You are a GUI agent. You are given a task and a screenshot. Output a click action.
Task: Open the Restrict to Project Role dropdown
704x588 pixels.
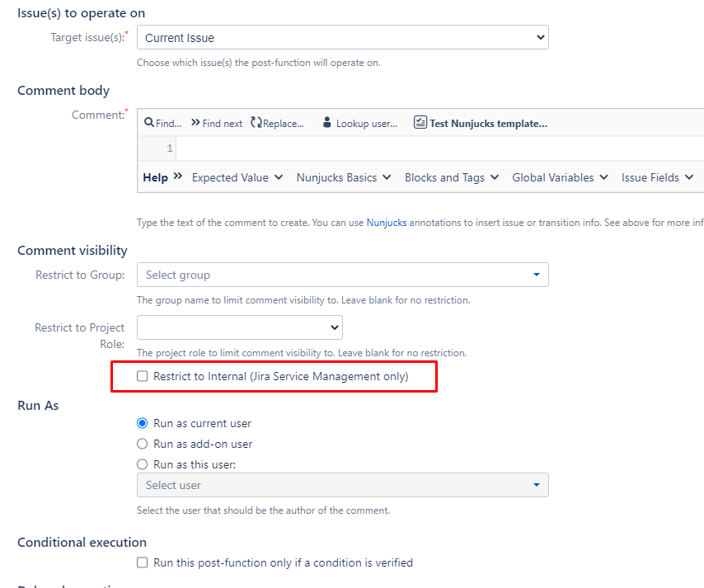coord(240,327)
